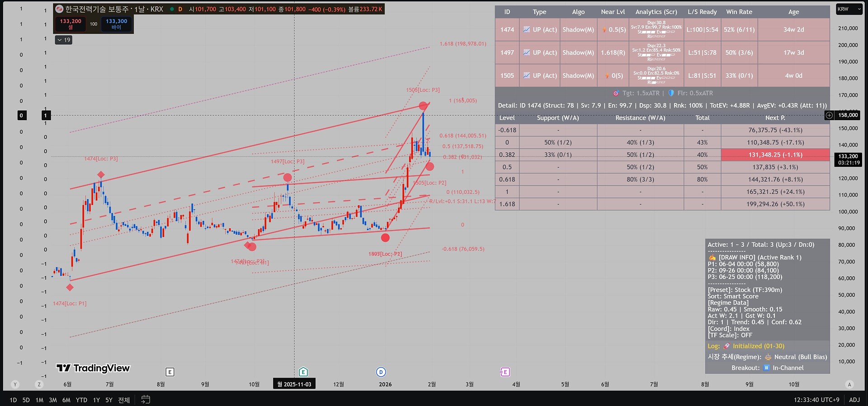Click the green market status dot
The height and width of the screenshot is (406, 868).
click(x=172, y=9)
